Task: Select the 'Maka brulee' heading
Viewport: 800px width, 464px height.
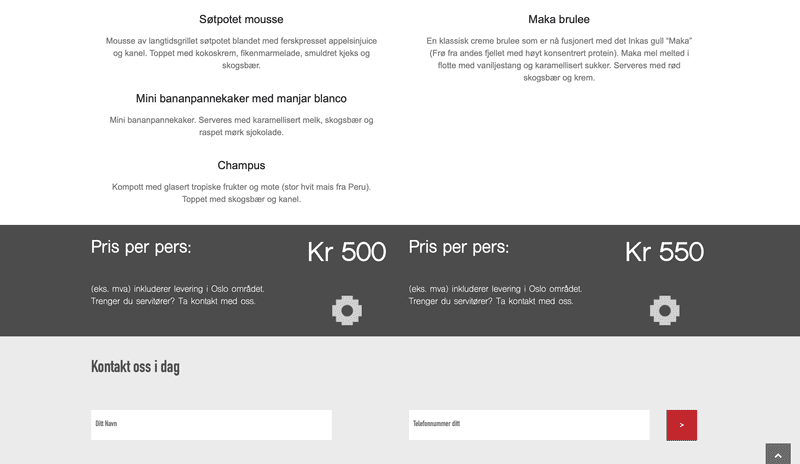Action: click(x=559, y=19)
